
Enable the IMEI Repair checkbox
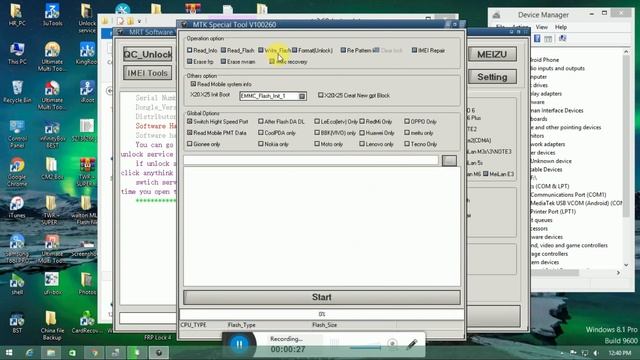point(414,50)
